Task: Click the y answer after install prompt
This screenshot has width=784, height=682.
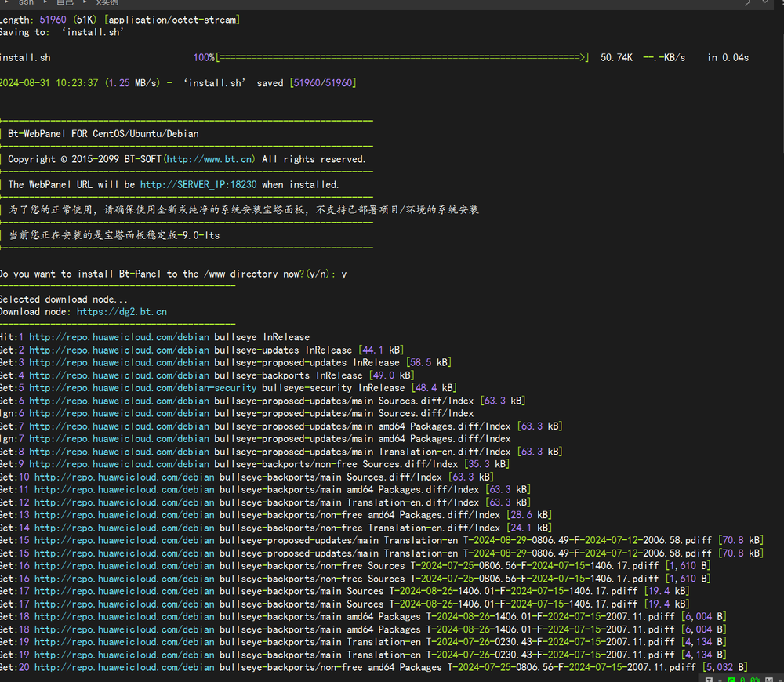Action: (x=344, y=274)
